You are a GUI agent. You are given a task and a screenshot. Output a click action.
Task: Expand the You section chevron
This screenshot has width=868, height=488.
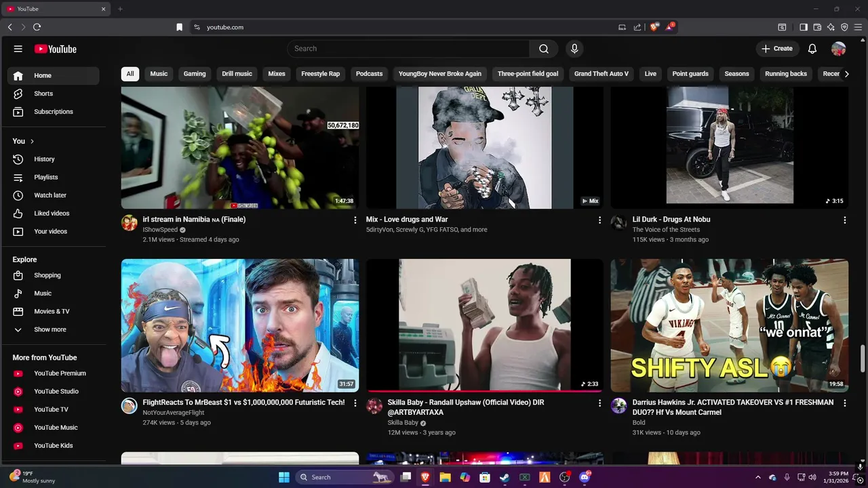click(x=32, y=141)
